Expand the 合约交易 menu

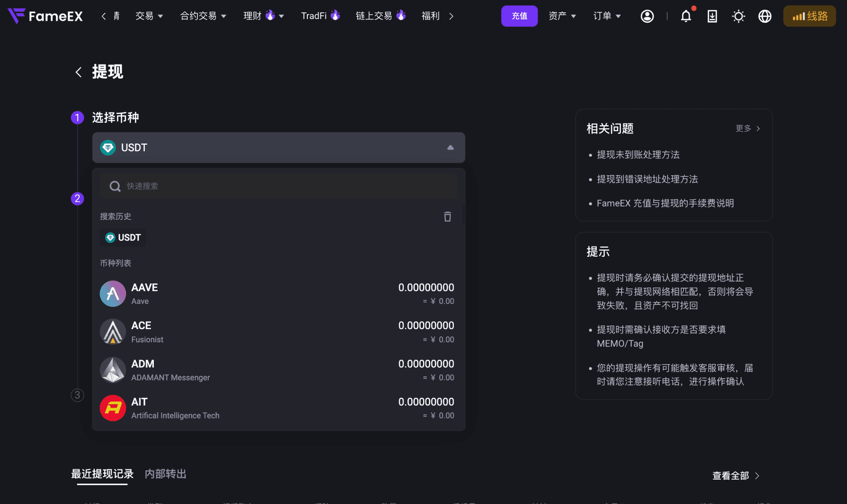pyautogui.click(x=203, y=16)
